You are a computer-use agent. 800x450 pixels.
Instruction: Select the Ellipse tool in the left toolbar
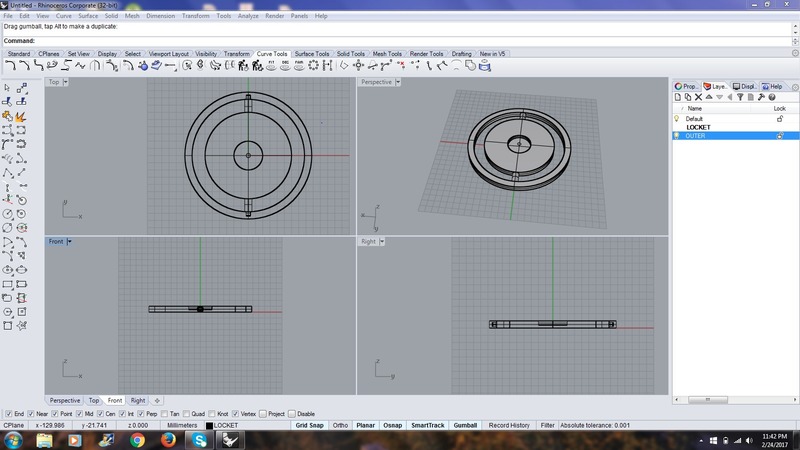pyautogui.click(x=7, y=270)
